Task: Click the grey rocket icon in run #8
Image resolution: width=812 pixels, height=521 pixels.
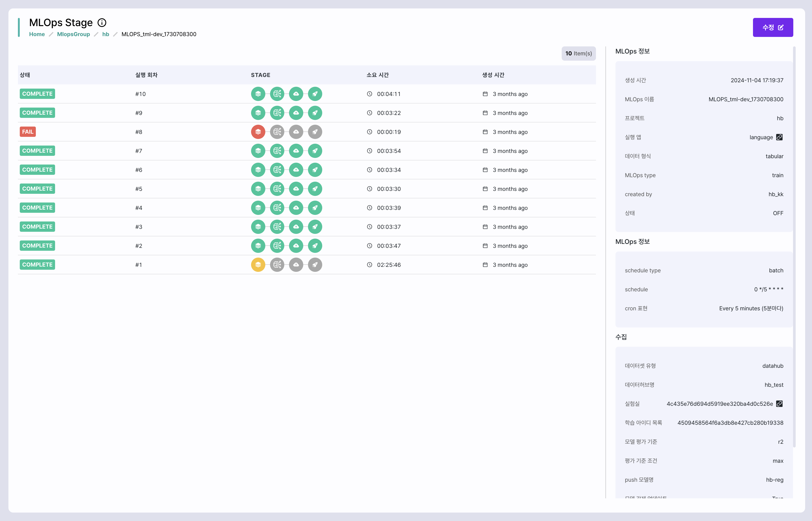Action: 315,132
